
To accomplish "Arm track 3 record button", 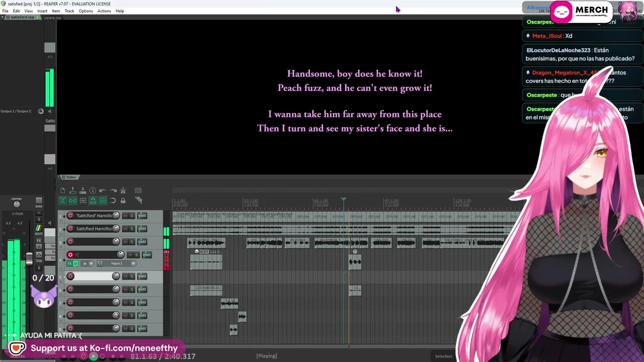I will tap(70, 242).
